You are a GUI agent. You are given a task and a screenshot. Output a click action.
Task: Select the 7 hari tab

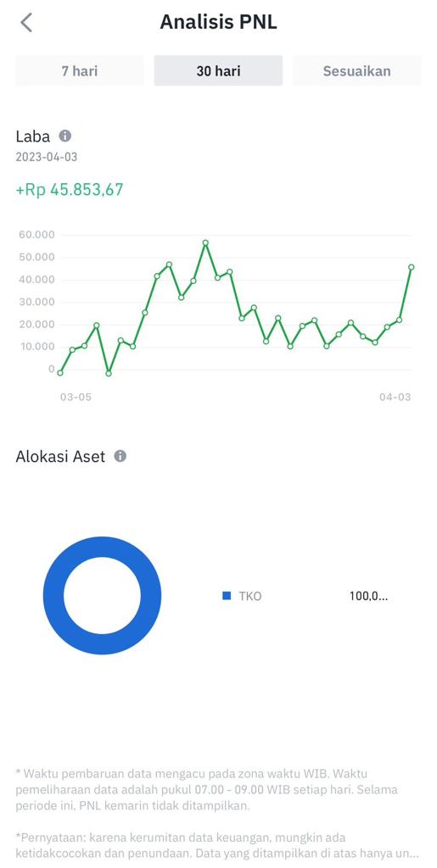point(80,71)
